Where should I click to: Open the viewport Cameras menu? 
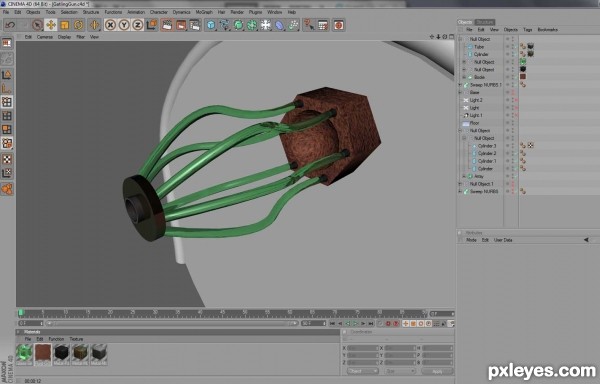pos(45,37)
